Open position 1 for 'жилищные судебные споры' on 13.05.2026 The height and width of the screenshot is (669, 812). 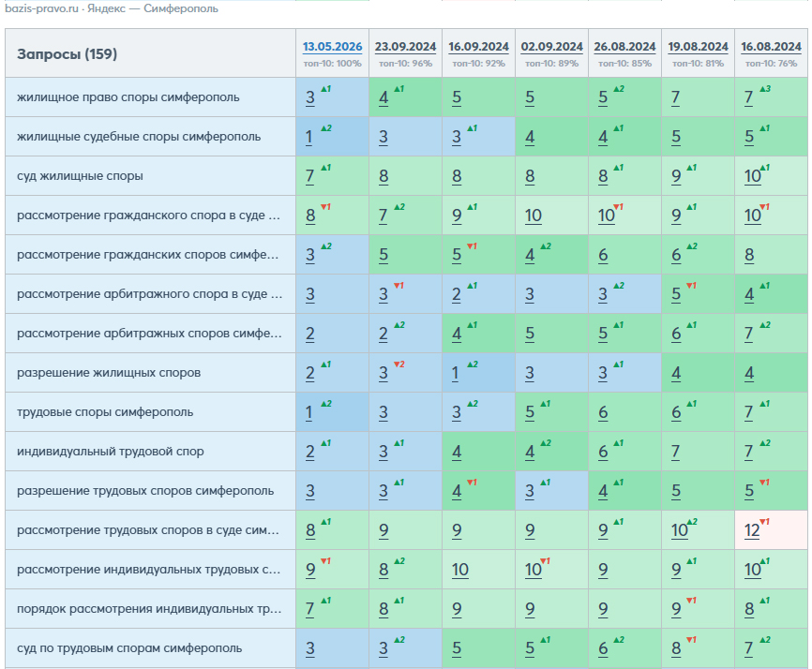[308, 137]
